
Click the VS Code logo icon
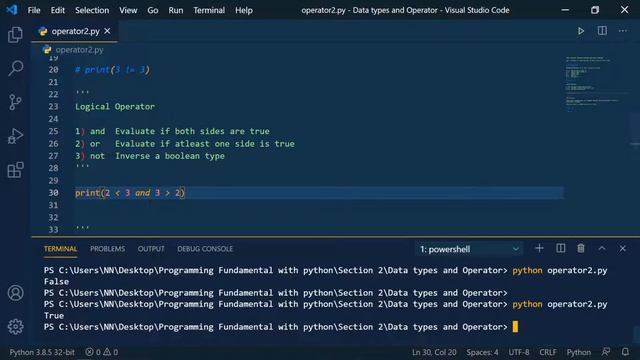11,10
